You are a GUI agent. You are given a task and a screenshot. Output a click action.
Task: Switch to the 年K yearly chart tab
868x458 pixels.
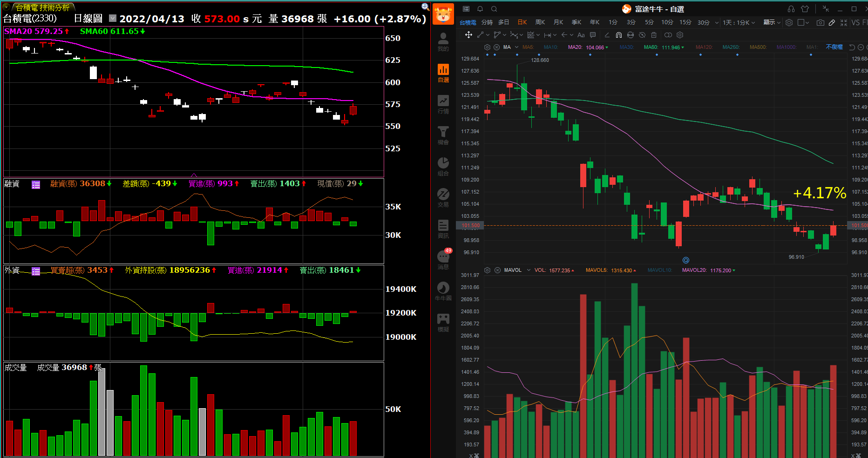click(595, 22)
